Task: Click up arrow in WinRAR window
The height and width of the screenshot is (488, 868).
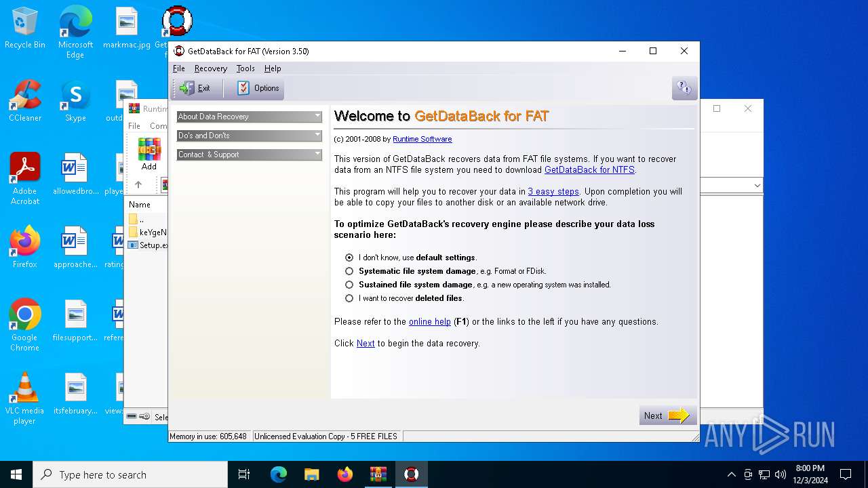Action: coord(138,184)
